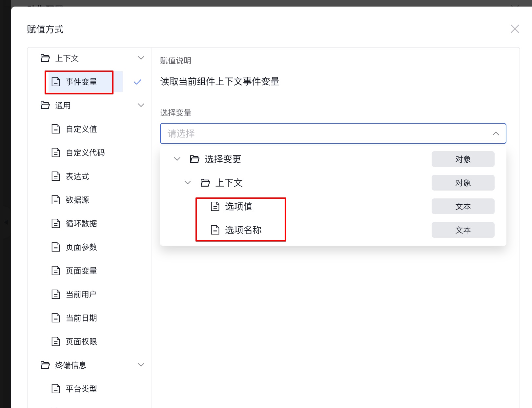Select 平台类型 assignment method
Screen dimensions: 532x408
coord(81,389)
